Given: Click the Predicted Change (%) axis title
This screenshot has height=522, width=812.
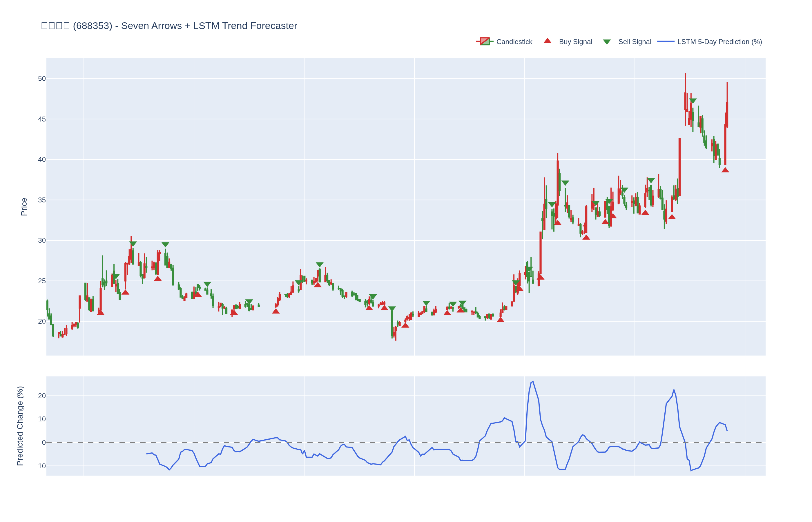Looking at the screenshot, I should pos(20,426).
